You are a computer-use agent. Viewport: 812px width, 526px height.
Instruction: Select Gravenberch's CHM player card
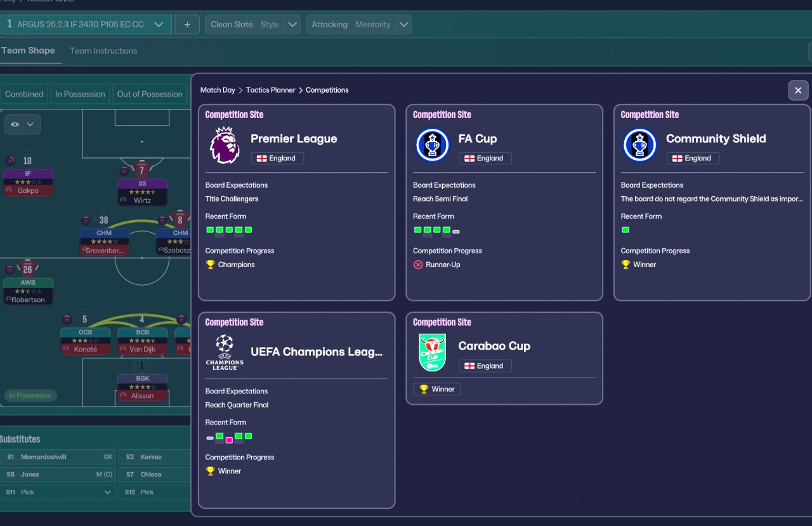(105, 242)
